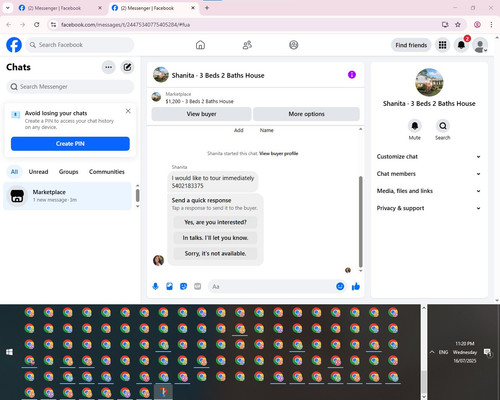
Task: Send quick response Sorry, it's not available.
Action: pyautogui.click(x=215, y=253)
